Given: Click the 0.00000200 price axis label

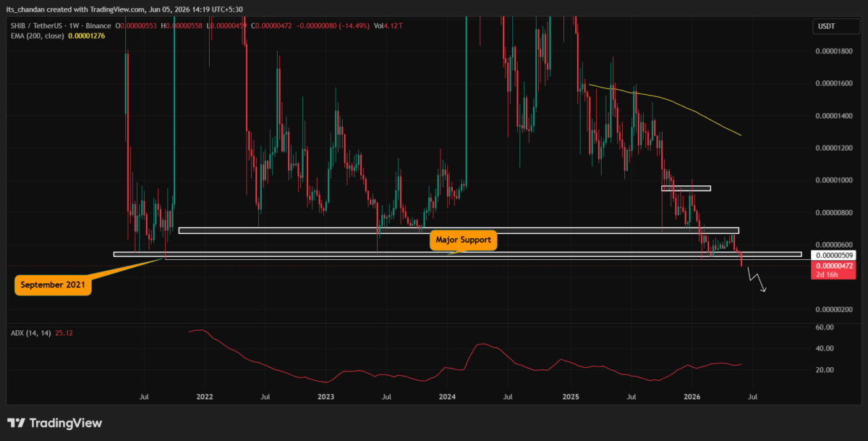Looking at the screenshot, I should coord(835,309).
